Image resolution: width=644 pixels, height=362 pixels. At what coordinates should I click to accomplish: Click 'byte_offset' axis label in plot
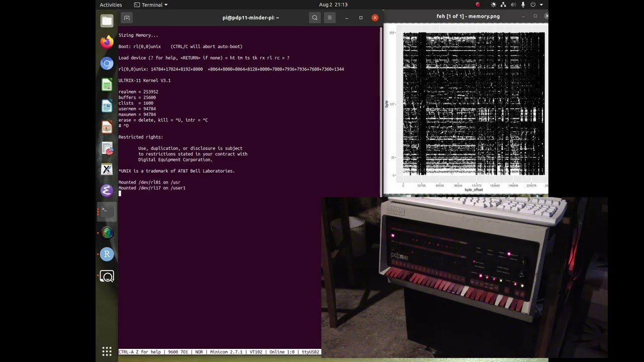pos(473,190)
